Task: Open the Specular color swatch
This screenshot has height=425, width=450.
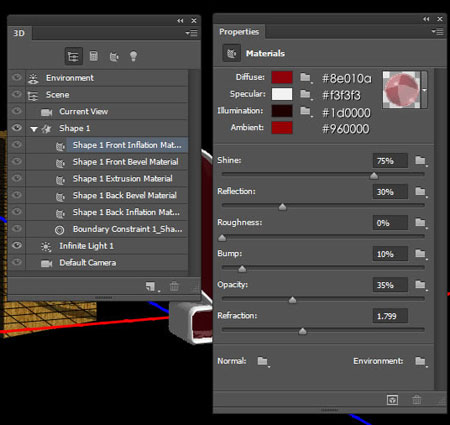Action: click(x=282, y=94)
